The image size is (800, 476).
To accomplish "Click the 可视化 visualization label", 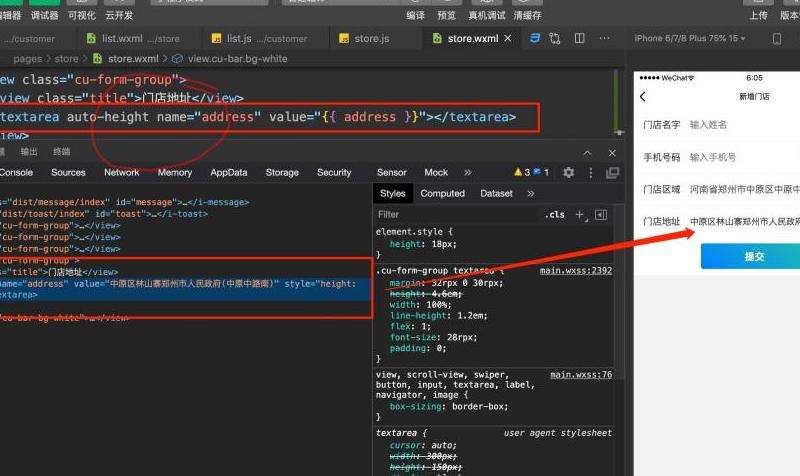I will (x=82, y=15).
